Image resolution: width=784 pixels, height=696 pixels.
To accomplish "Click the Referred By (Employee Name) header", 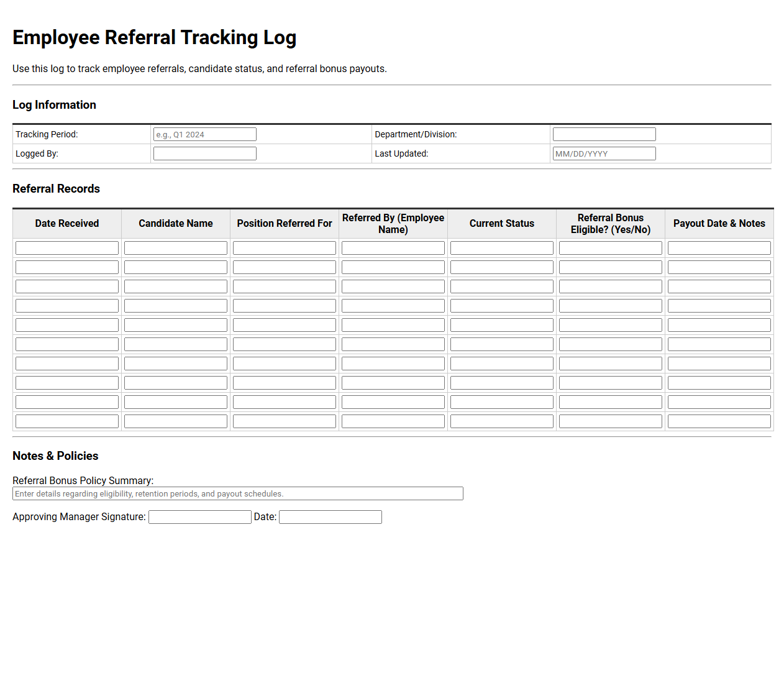I will 393,224.
